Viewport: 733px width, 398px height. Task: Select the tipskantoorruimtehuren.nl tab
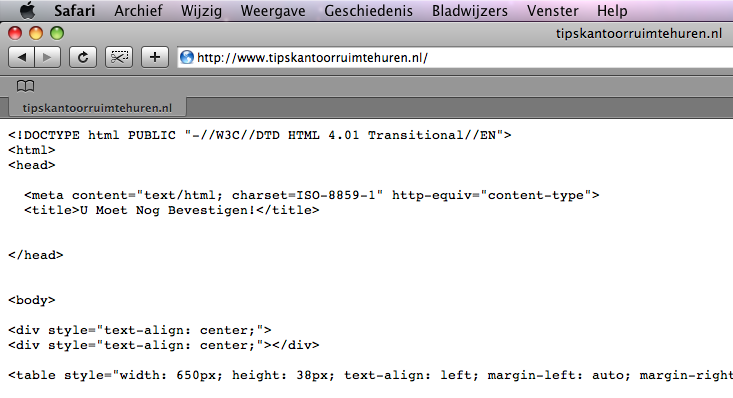pyautogui.click(x=97, y=108)
